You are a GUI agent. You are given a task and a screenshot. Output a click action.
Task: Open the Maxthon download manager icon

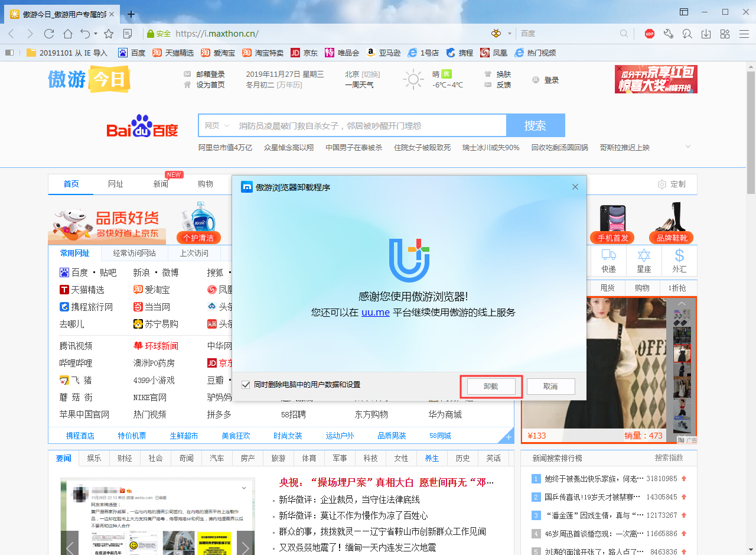pyautogui.click(x=705, y=34)
